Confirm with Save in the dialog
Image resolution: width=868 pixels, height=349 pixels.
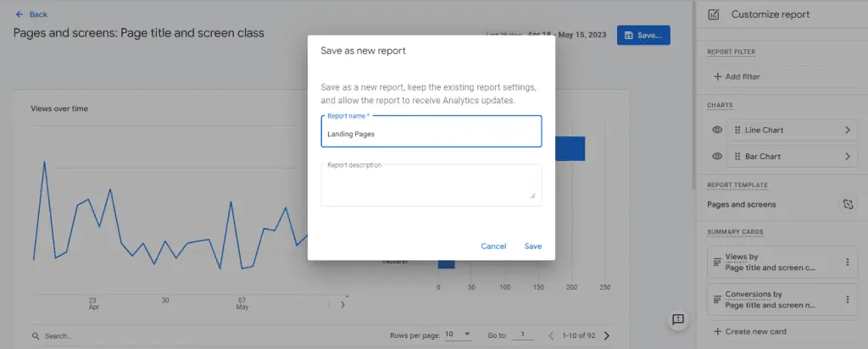click(x=532, y=247)
